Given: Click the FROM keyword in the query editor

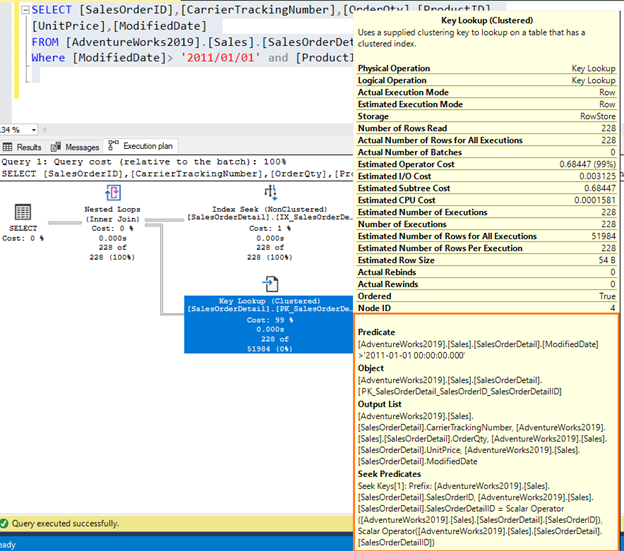Looking at the screenshot, I should (45, 42).
